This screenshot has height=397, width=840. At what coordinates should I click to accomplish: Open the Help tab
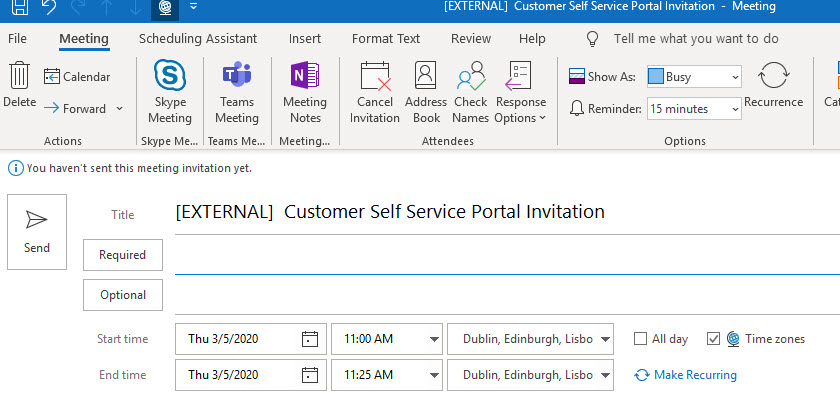(532, 39)
